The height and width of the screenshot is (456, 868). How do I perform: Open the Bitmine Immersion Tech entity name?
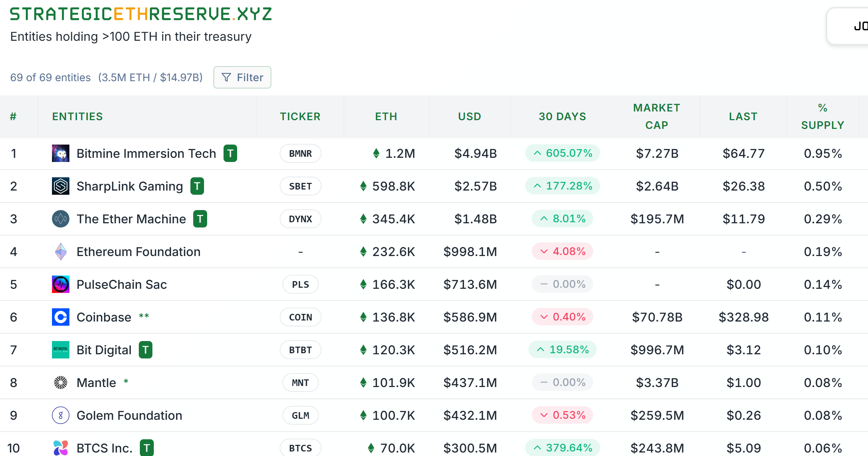coord(146,153)
